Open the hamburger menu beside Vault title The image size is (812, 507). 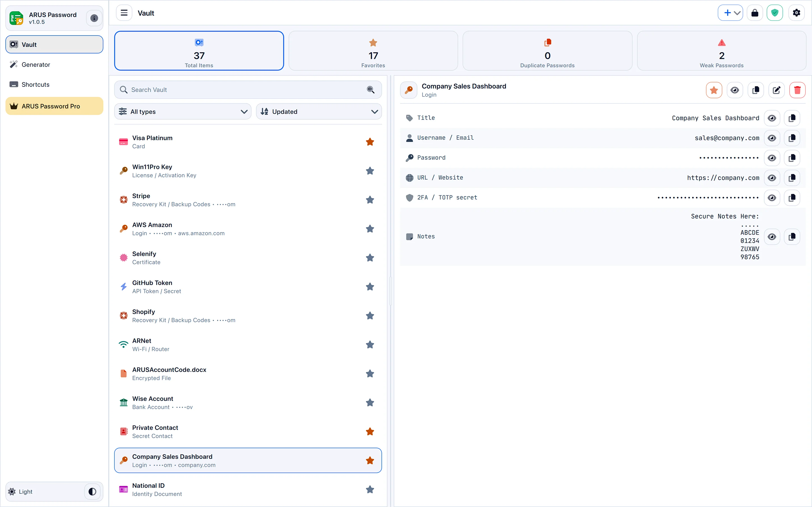(x=124, y=13)
